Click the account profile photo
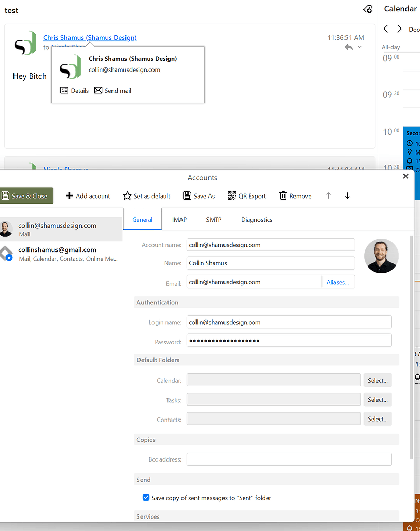The image size is (420, 531). [381, 256]
